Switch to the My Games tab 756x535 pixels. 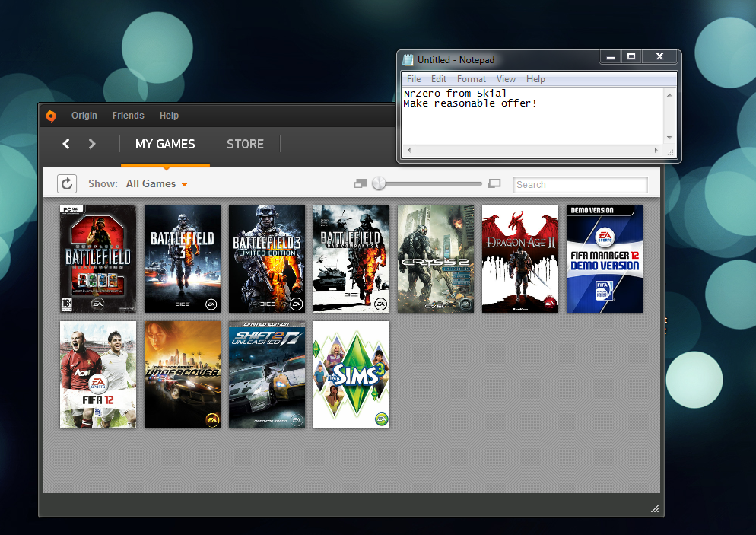(165, 145)
